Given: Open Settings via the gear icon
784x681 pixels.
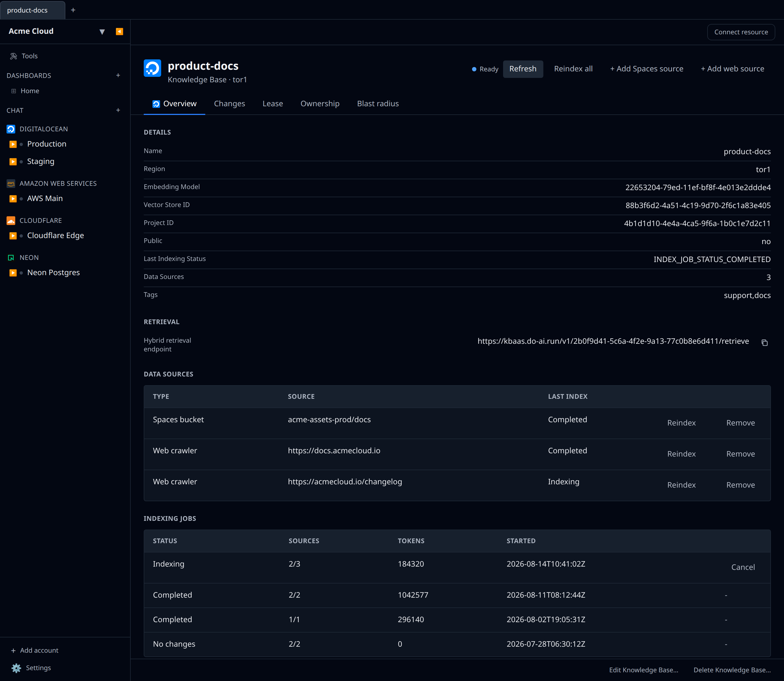Looking at the screenshot, I should click(x=16, y=668).
